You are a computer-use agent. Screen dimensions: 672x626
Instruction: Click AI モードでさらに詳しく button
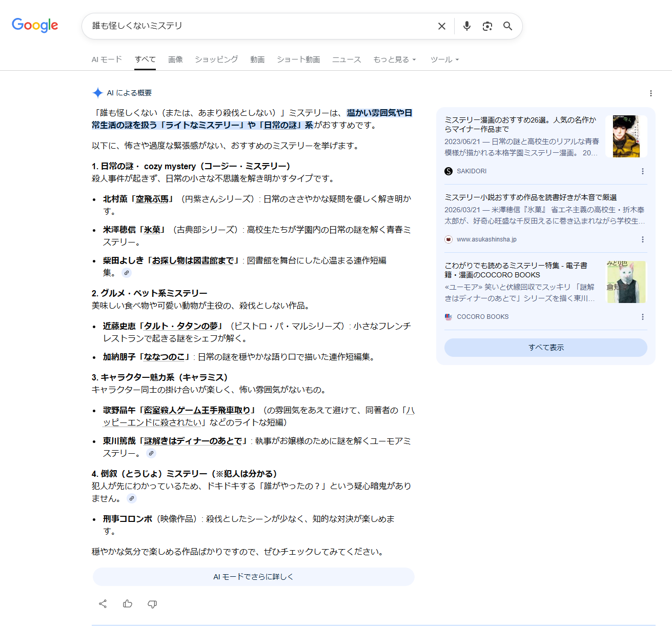253,577
